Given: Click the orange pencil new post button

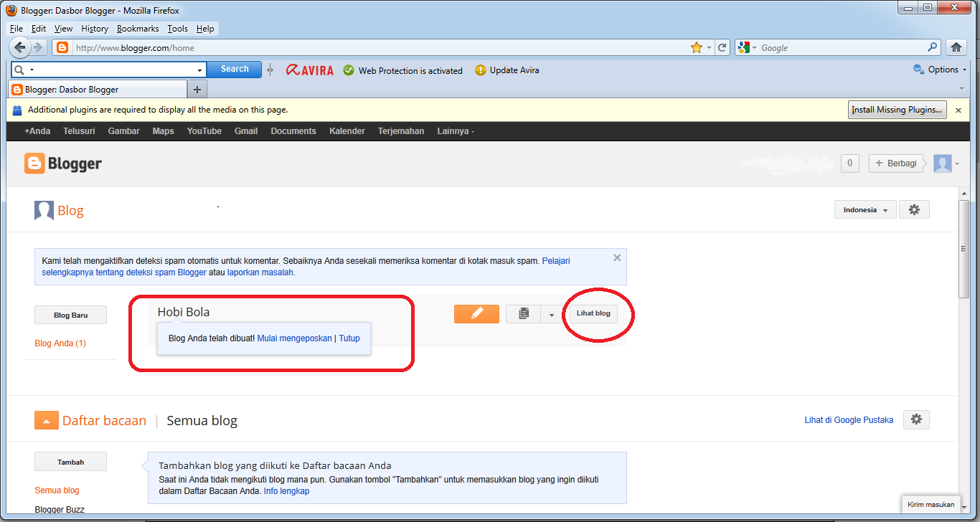Looking at the screenshot, I should click(x=476, y=313).
